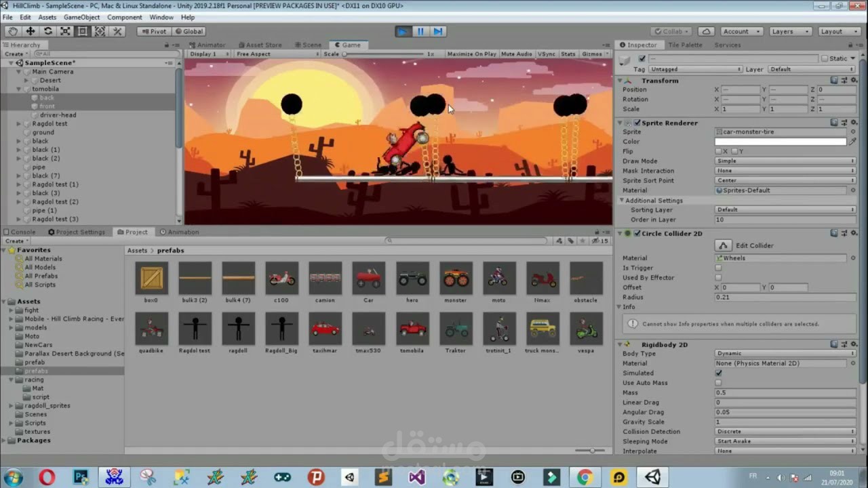Toggle the Static checkbox
The image size is (868, 488).
[x=825, y=59]
